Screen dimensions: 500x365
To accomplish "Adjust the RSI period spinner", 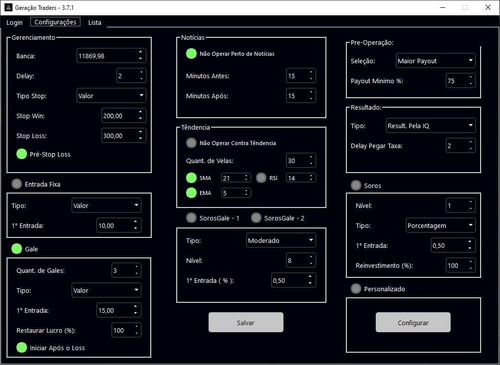I will coord(311,178).
